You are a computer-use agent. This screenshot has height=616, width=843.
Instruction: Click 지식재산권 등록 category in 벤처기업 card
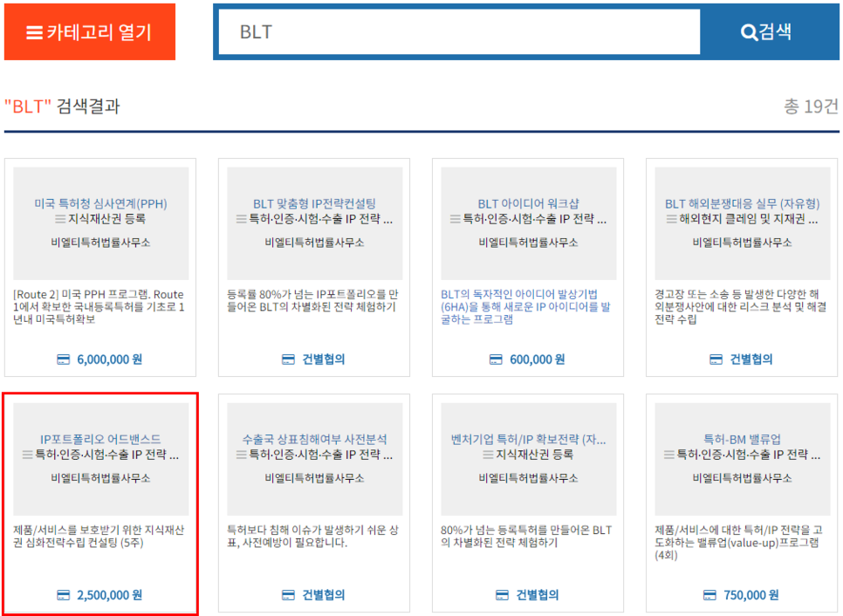coord(534,455)
